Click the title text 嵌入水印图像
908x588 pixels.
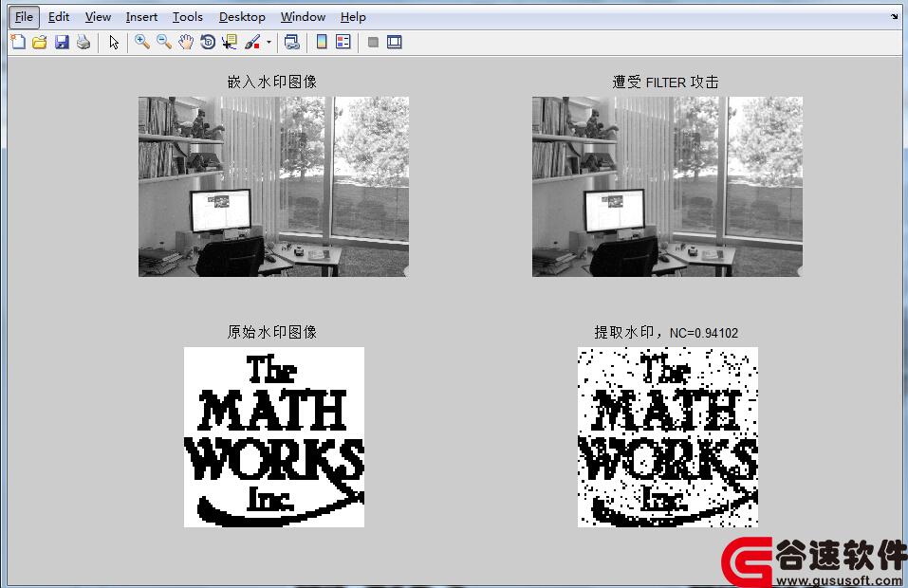click(x=272, y=82)
